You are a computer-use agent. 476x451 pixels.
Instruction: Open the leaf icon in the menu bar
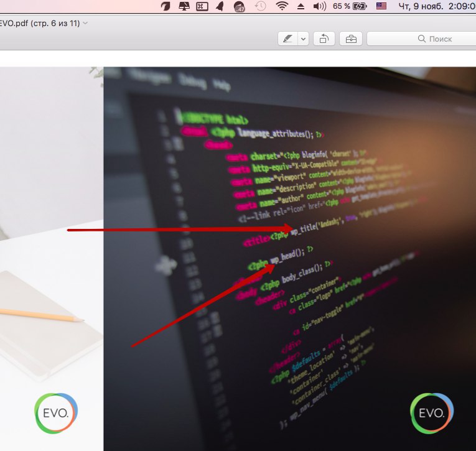click(166, 6)
